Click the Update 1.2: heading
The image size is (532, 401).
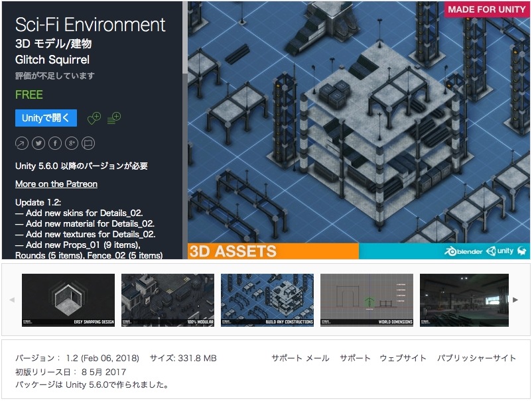[38, 202]
